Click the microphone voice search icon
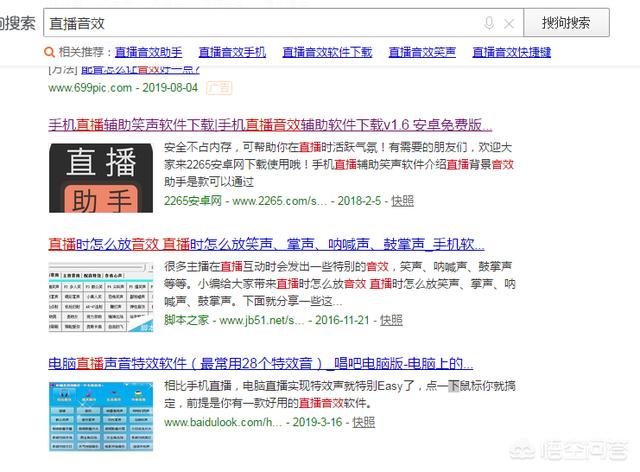 point(489,23)
